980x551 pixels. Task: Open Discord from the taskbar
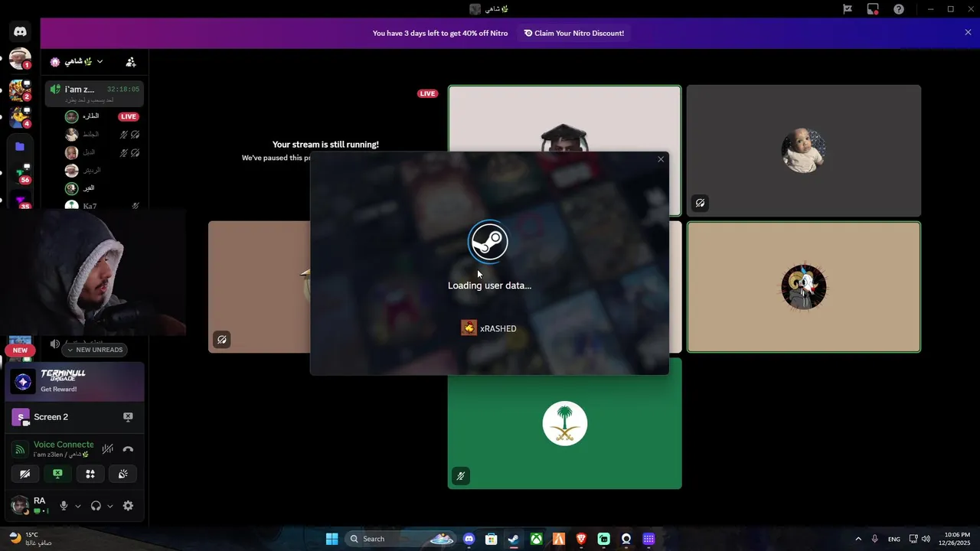click(x=469, y=539)
